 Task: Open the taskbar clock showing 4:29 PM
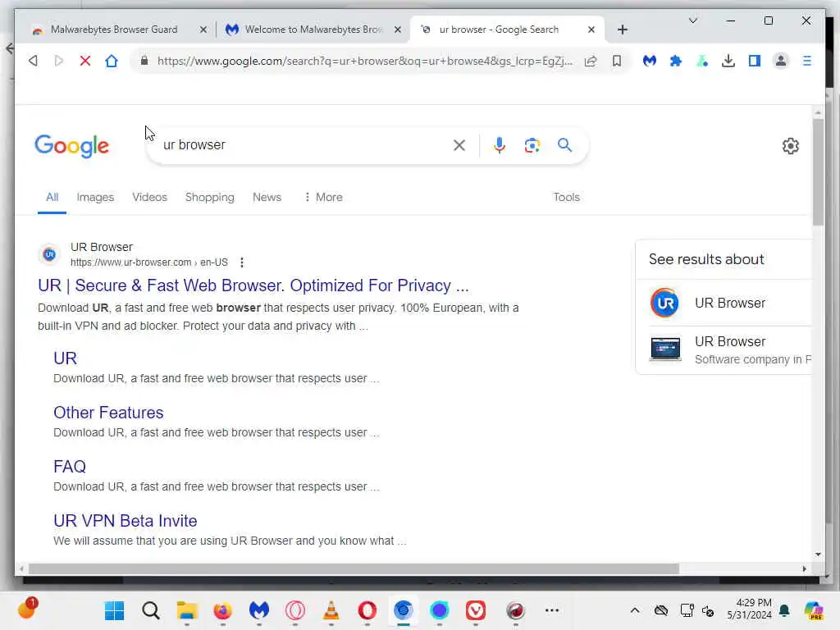coord(749,609)
